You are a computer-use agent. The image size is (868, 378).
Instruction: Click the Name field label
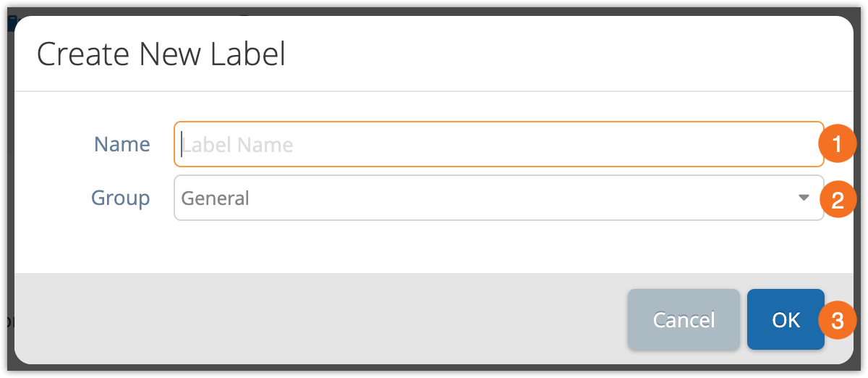point(122,144)
